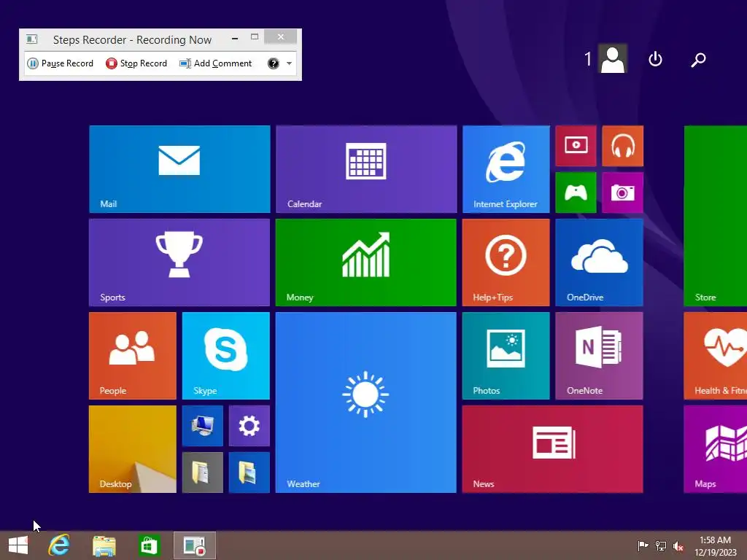
Task: Click the Windows Start button on taskbar
Action: click(18, 545)
